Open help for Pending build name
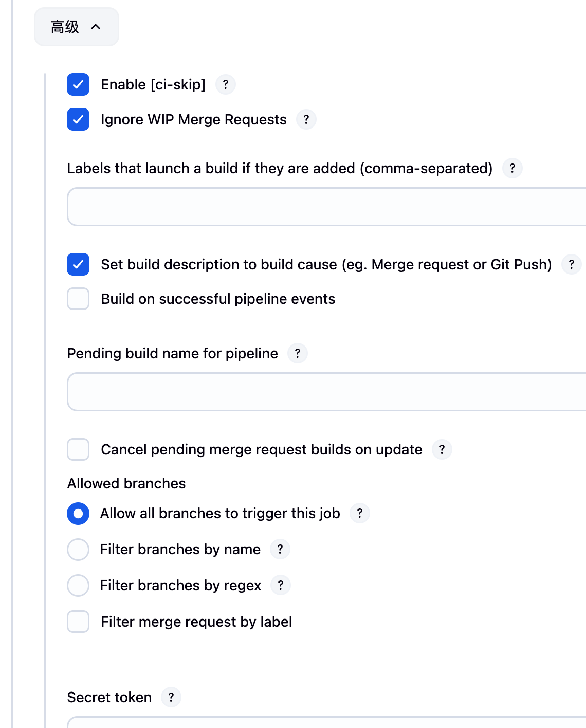Screen dimensions: 586x728 point(298,353)
